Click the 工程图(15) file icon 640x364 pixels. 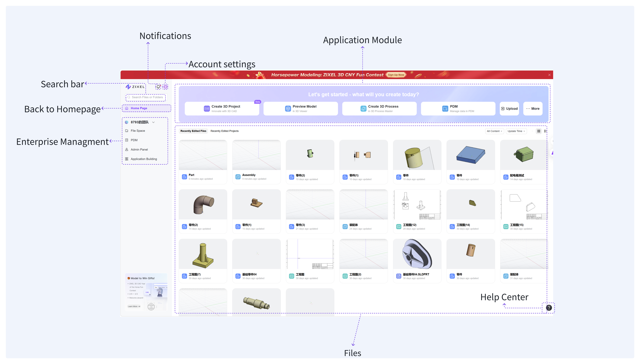pyautogui.click(x=506, y=227)
